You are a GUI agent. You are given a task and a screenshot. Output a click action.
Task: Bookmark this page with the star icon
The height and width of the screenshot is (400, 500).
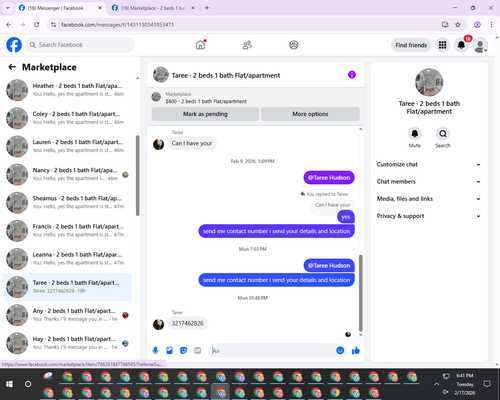pyautogui.click(x=458, y=25)
